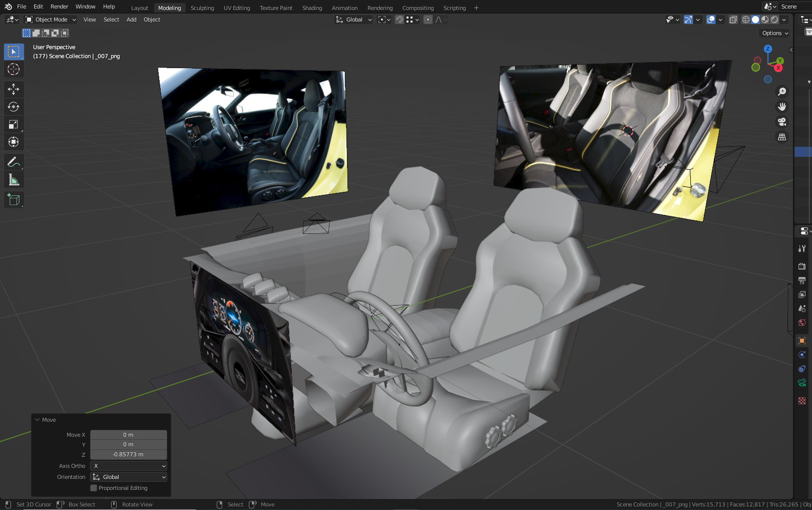Open the Output properties printer icon
The width and height of the screenshot is (812, 510).
(802, 280)
